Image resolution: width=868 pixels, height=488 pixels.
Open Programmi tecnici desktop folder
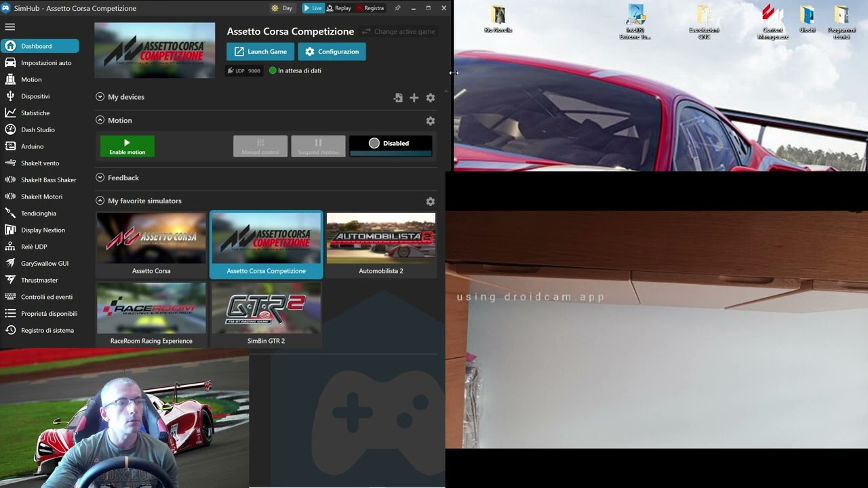[842, 22]
